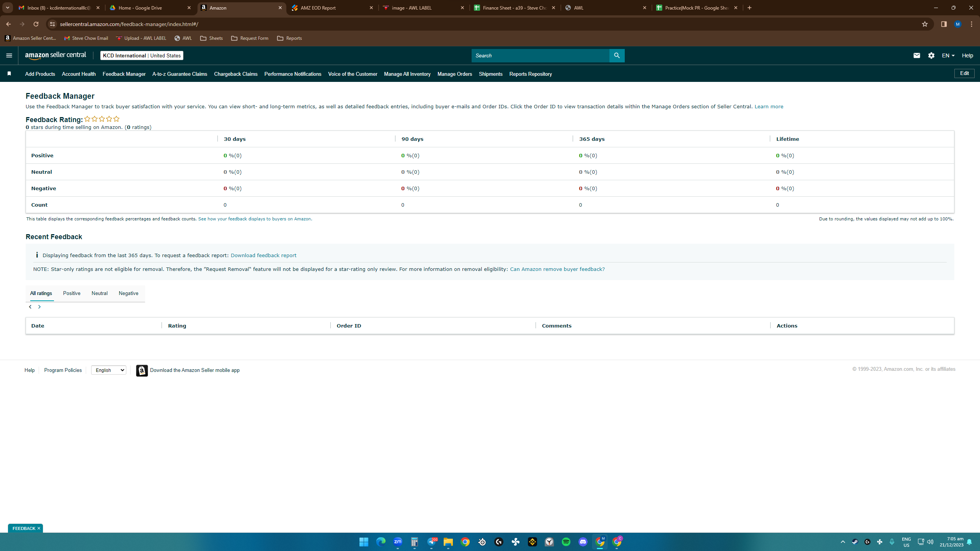Open the buyer messages envelope icon
The height and width of the screenshot is (551, 980).
click(916, 55)
